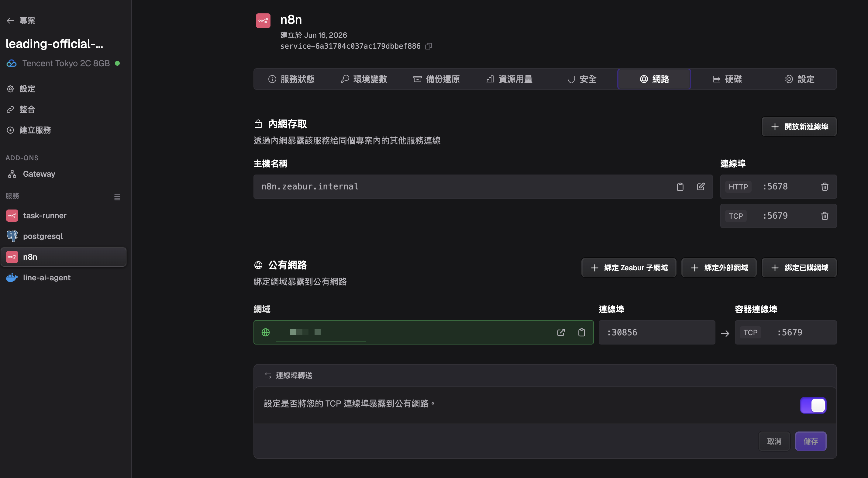Open the 資源用量 tab
The height and width of the screenshot is (478, 868).
pyautogui.click(x=509, y=79)
